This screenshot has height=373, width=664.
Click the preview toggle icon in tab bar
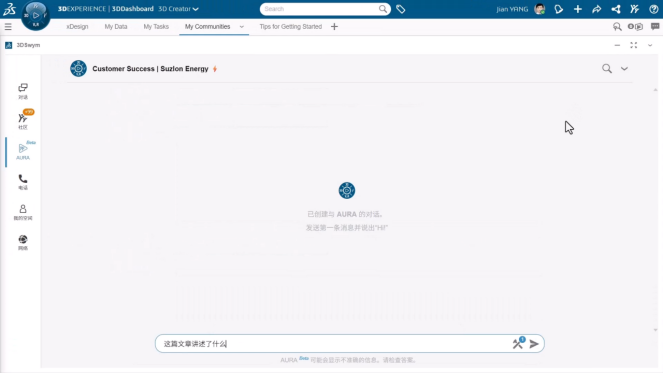coord(635,27)
